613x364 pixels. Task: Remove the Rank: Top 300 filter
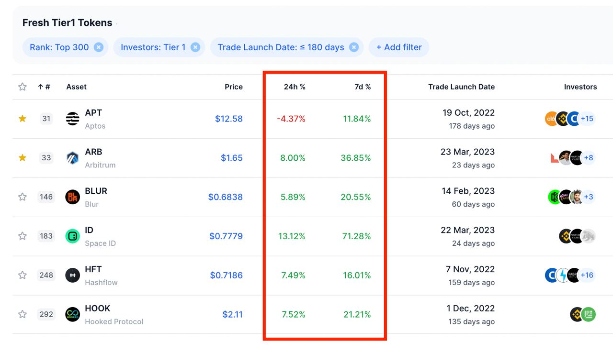point(99,47)
